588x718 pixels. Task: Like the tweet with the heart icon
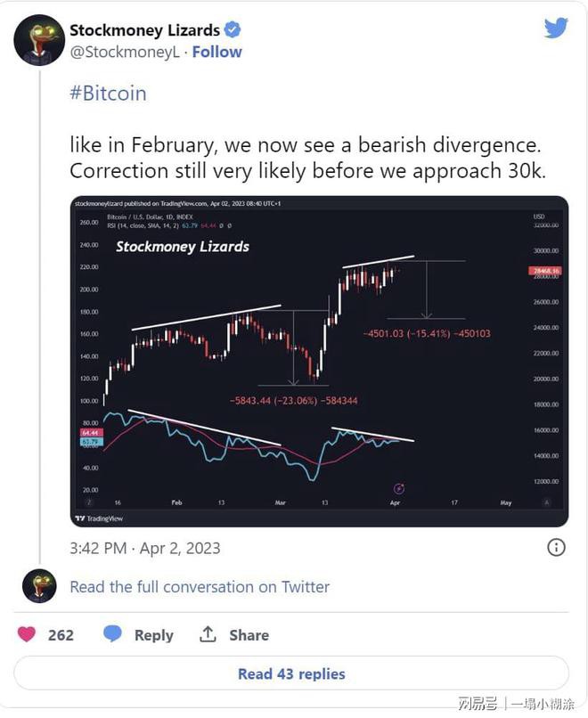[x=28, y=634]
